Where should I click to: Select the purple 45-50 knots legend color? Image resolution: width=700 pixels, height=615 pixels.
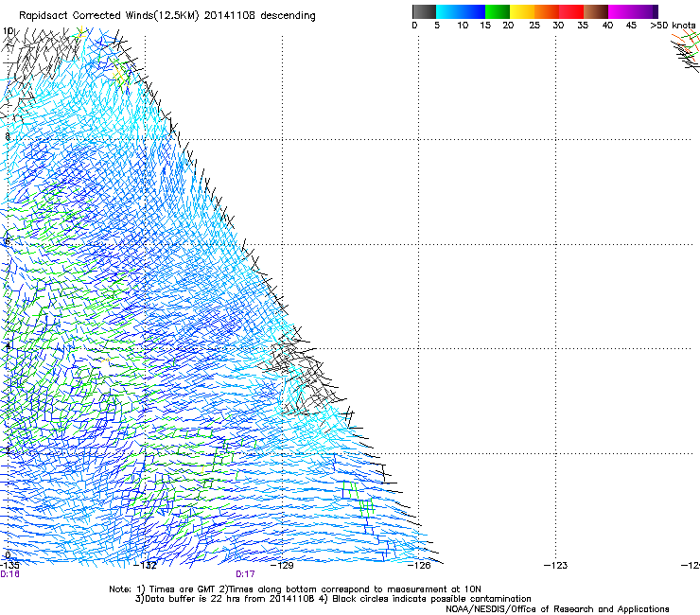click(x=645, y=11)
